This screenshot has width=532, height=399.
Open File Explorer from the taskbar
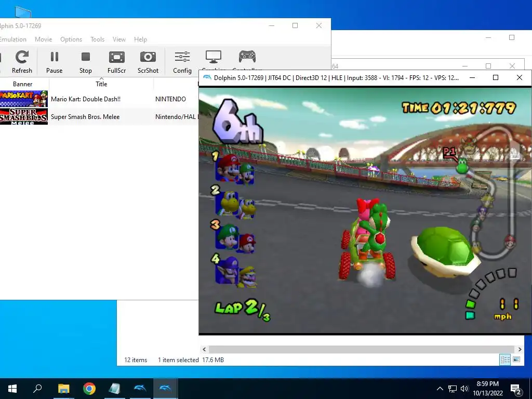tap(63, 389)
